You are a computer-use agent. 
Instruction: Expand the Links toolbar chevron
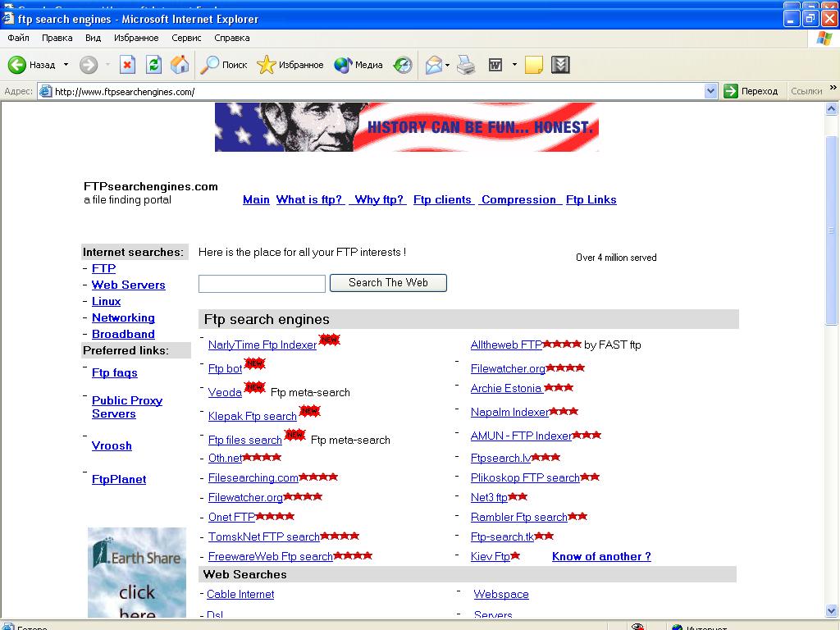833,87
